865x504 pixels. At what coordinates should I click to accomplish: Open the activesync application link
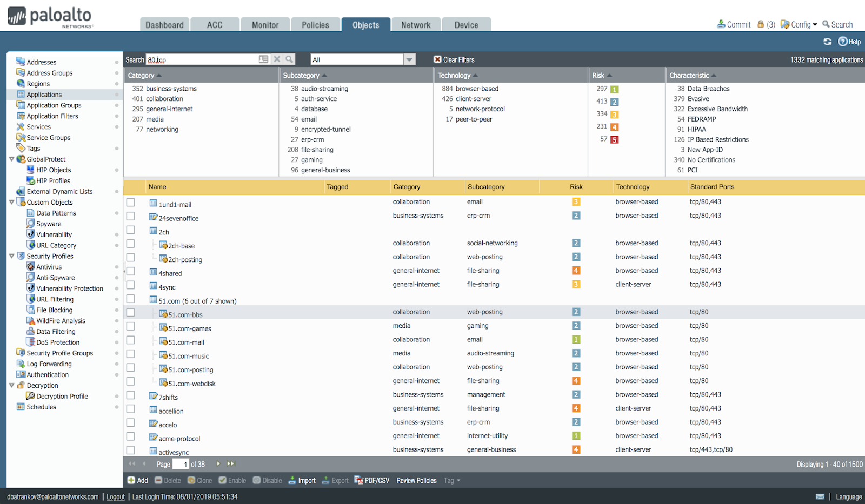click(174, 453)
